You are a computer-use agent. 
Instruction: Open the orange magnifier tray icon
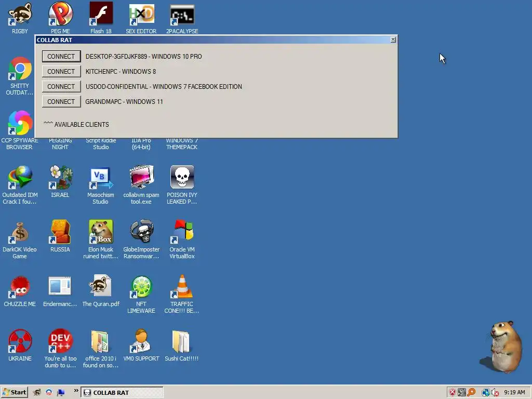(x=471, y=393)
